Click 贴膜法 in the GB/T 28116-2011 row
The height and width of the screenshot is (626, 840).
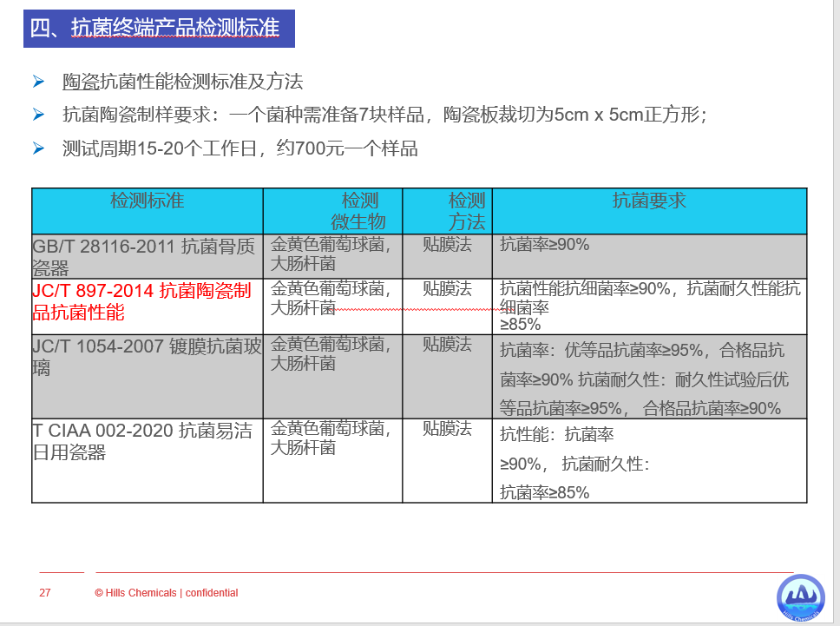coord(447,245)
